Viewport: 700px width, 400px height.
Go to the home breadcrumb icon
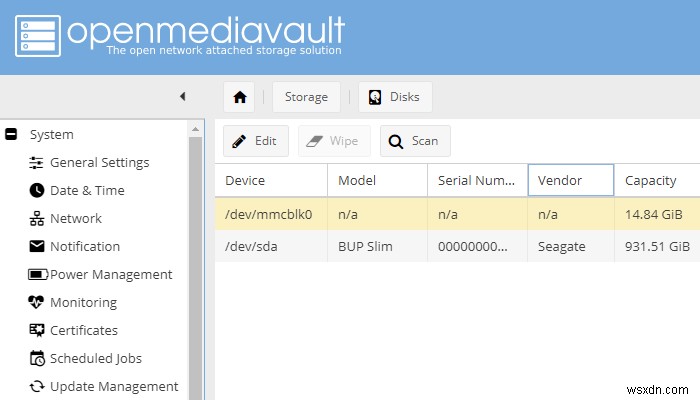(x=239, y=97)
